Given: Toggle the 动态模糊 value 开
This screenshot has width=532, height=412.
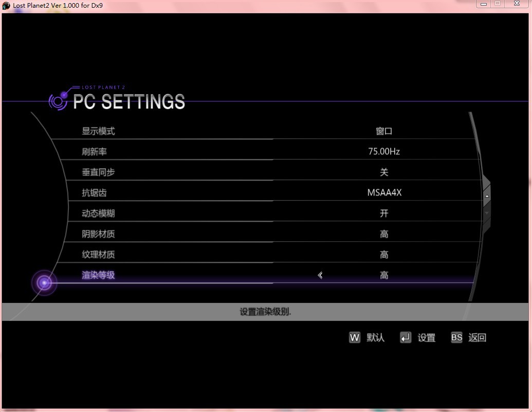Looking at the screenshot, I should (x=384, y=213).
